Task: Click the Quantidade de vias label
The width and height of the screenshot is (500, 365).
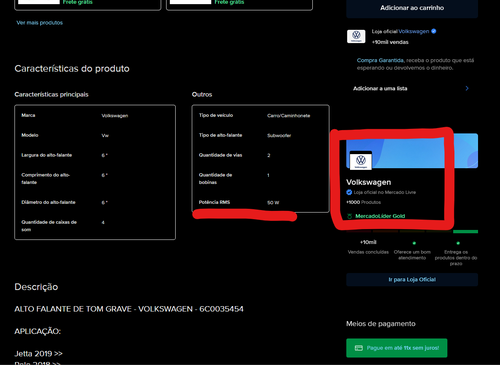Action: [220, 155]
